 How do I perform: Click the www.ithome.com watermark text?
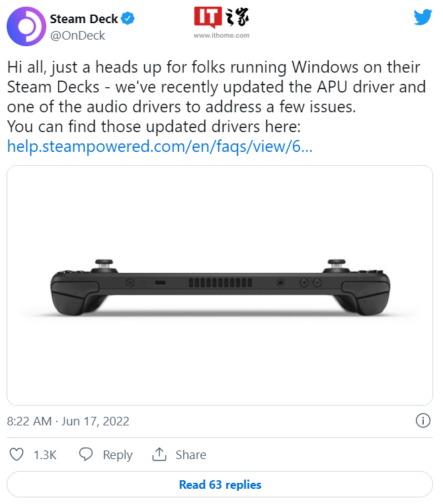tap(221, 35)
